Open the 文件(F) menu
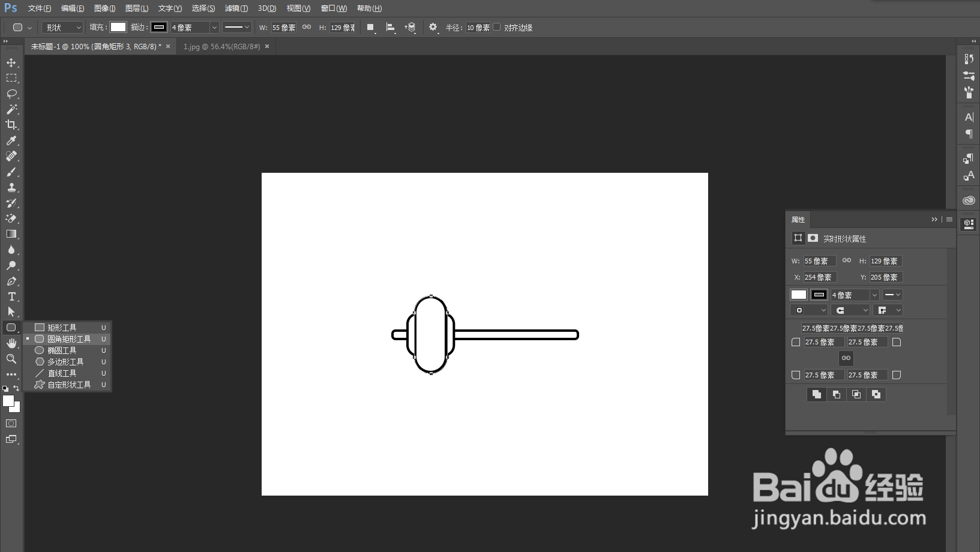 [40, 8]
